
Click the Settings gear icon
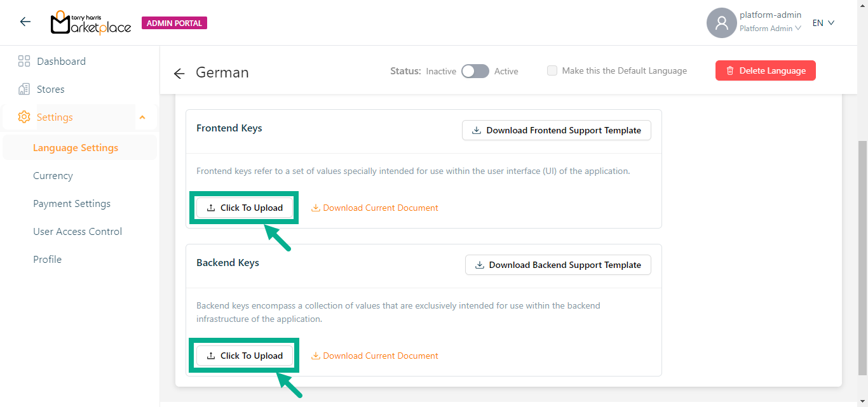click(x=24, y=117)
